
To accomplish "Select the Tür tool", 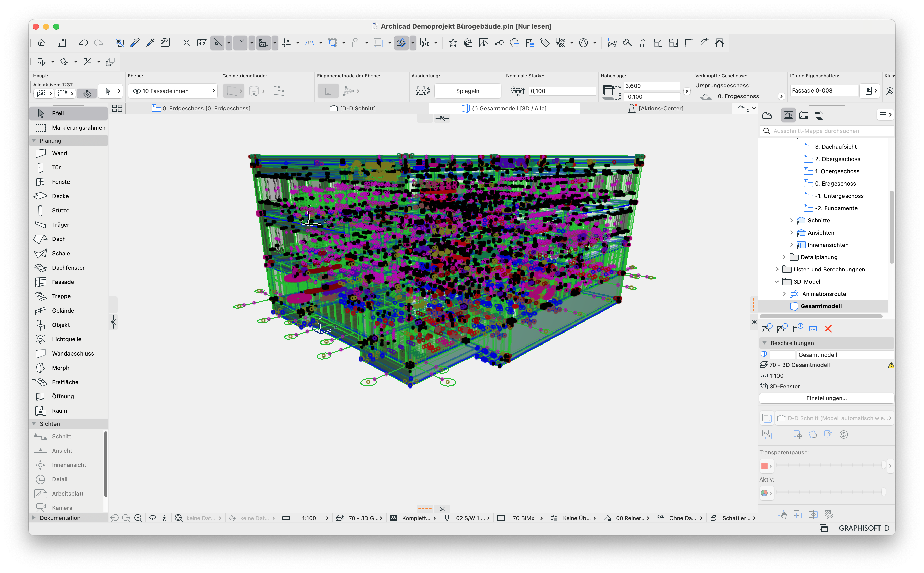I will click(x=68, y=167).
